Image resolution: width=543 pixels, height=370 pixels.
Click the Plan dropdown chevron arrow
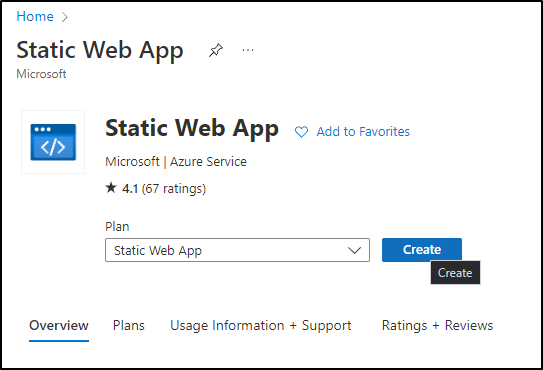coord(354,250)
